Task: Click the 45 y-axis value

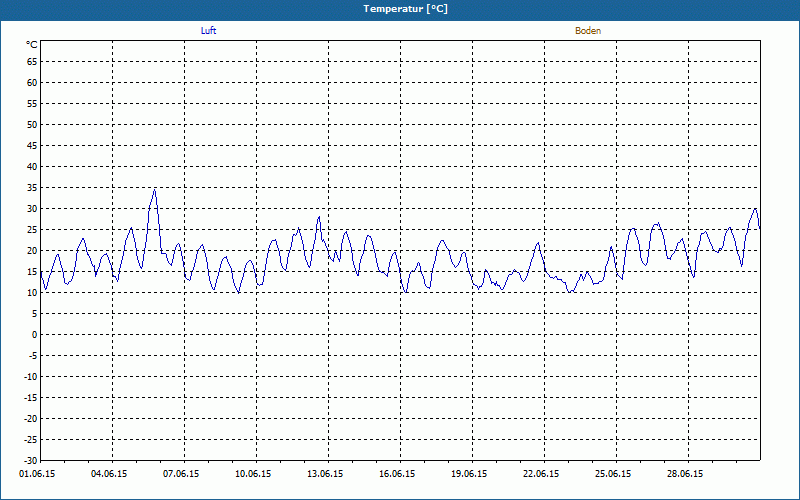Action: pos(32,146)
